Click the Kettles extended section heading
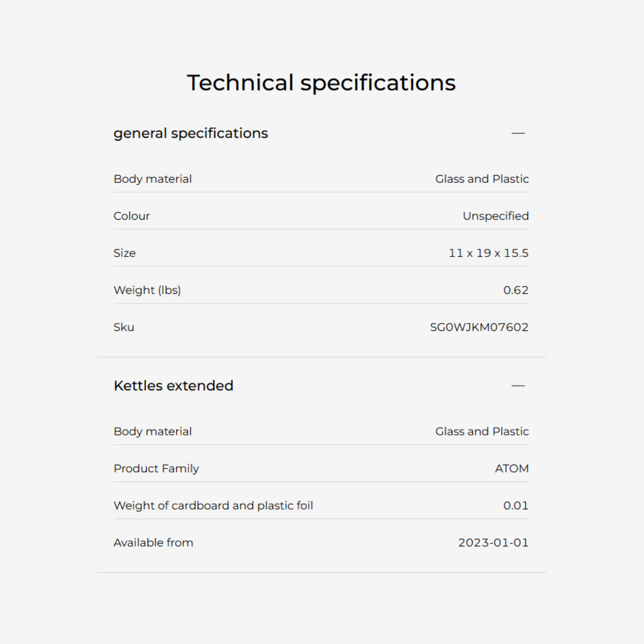 pyautogui.click(x=173, y=386)
